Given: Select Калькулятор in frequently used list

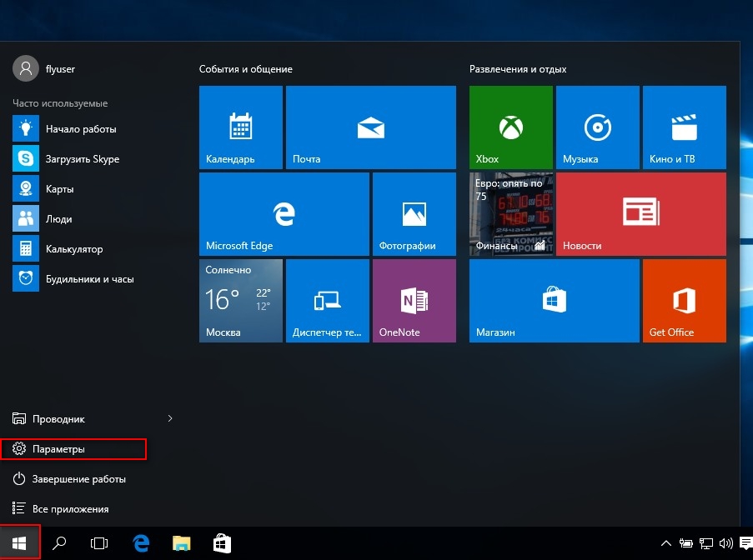Looking at the screenshot, I should click(91, 248).
